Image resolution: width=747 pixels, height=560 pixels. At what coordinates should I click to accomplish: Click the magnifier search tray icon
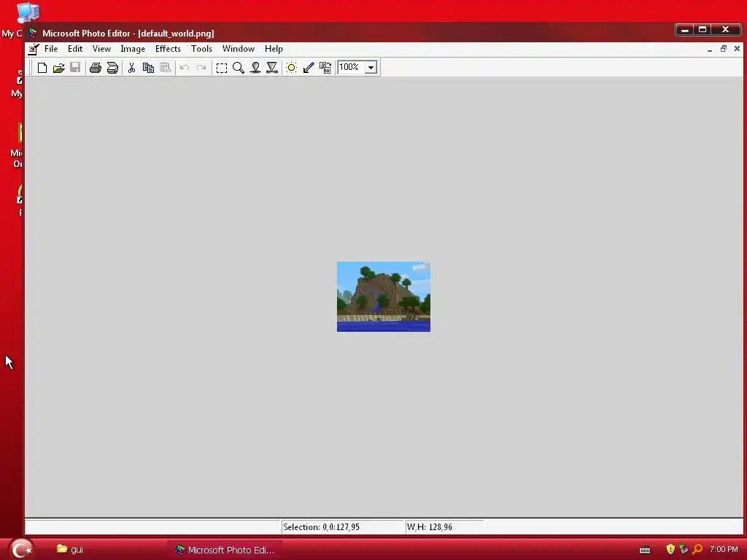[697, 549]
